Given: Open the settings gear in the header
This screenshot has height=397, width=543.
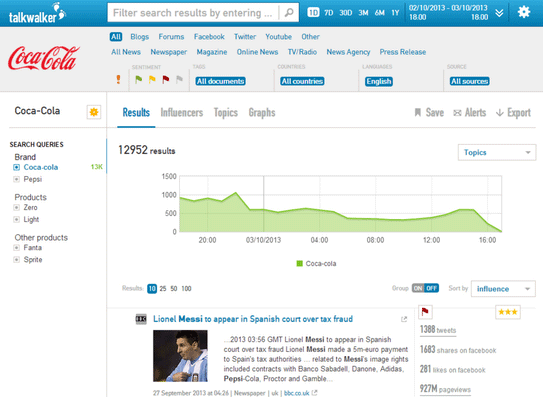Looking at the screenshot, I should (x=524, y=12).
